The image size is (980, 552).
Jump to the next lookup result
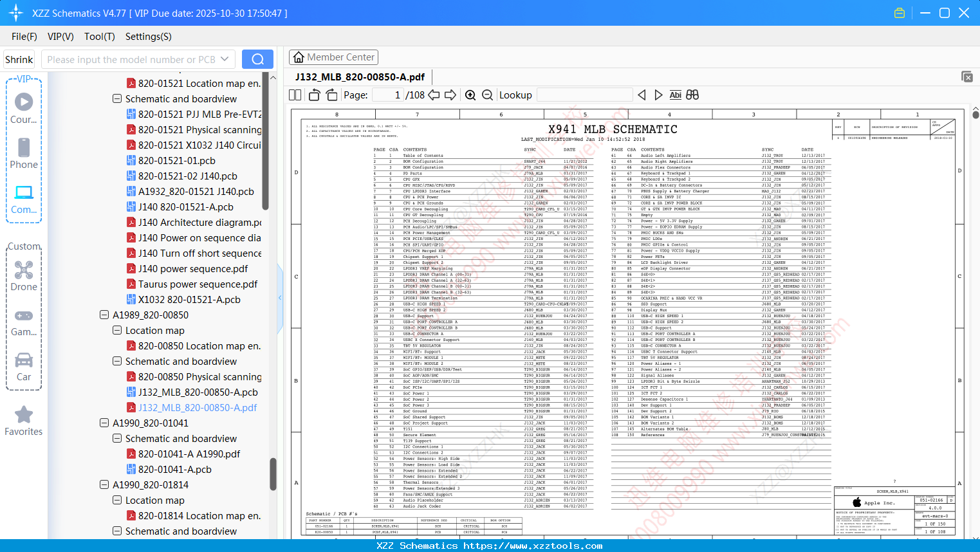pyautogui.click(x=658, y=95)
